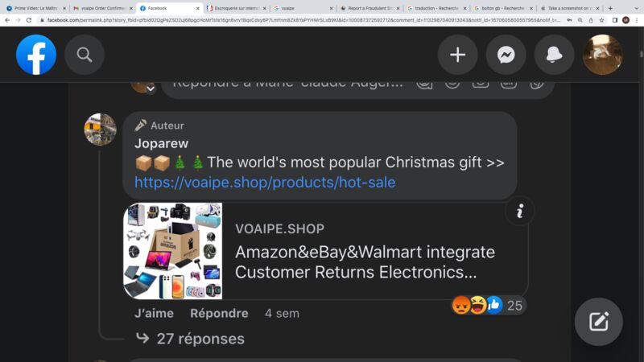The width and height of the screenshot is (644, 362).
Task: Start a new message with the compose icon
Action: point(598,321)
